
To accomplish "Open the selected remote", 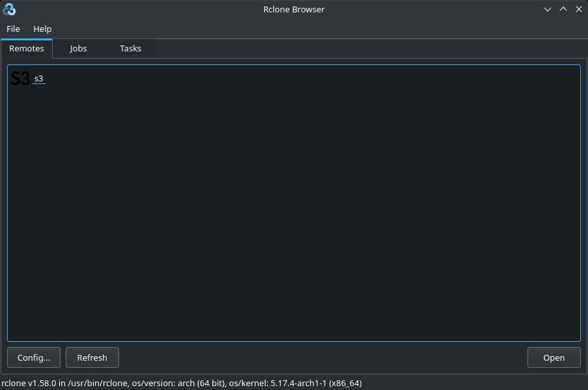I will pyautogui.click(x=554, y=357).
